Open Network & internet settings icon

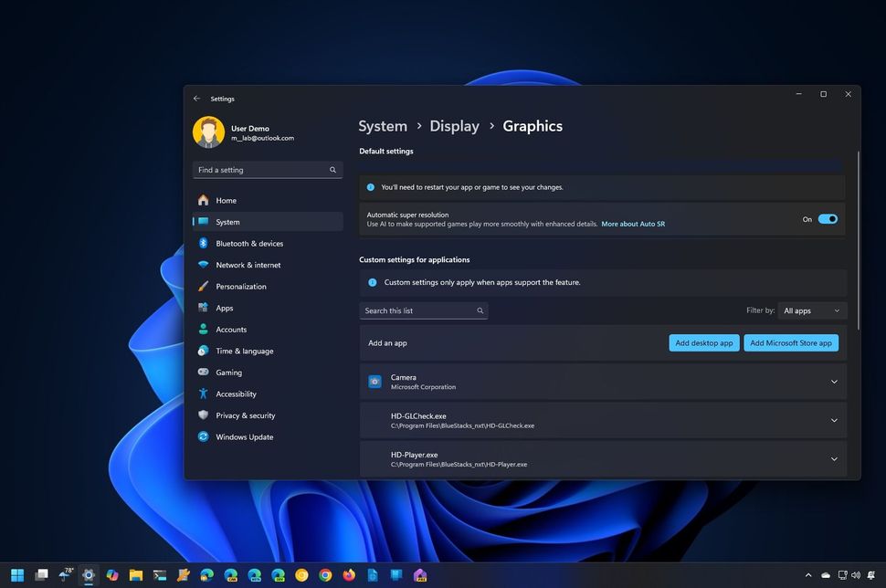click(x=203, y=265)
